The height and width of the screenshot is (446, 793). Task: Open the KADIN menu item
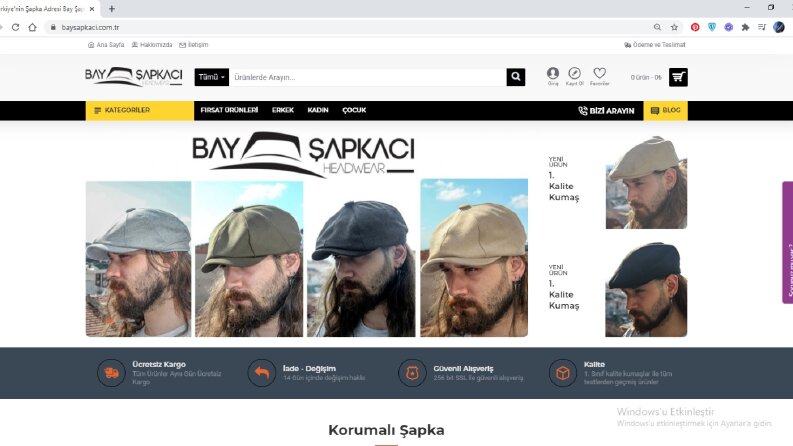coord(318,110)
